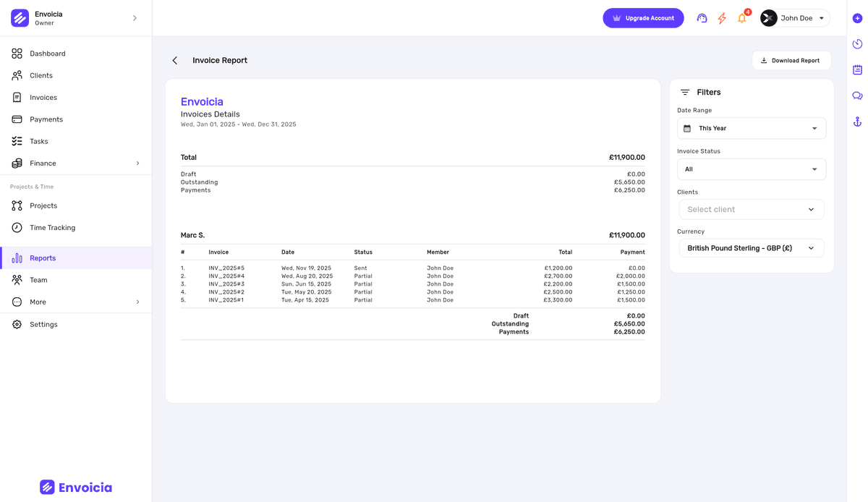Expand the Finance section in the sidebar
The image size is (868, 502).
[x=76, y=163]
